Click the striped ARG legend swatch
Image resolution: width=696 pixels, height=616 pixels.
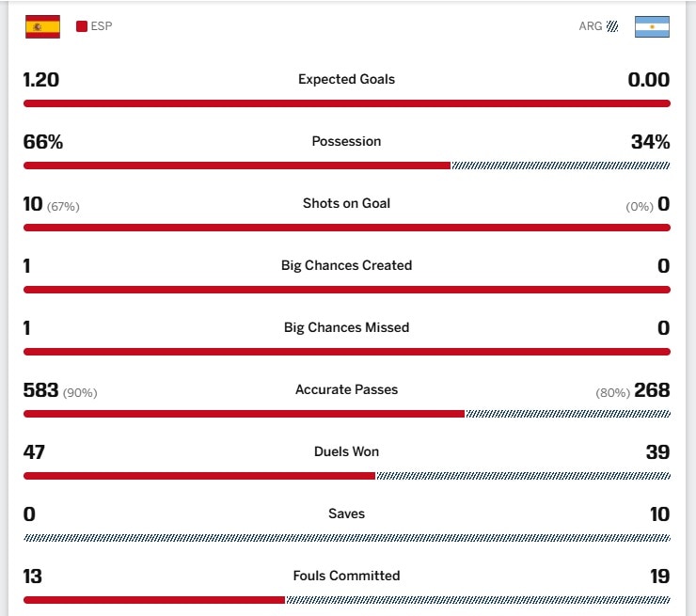click(612, 26)
